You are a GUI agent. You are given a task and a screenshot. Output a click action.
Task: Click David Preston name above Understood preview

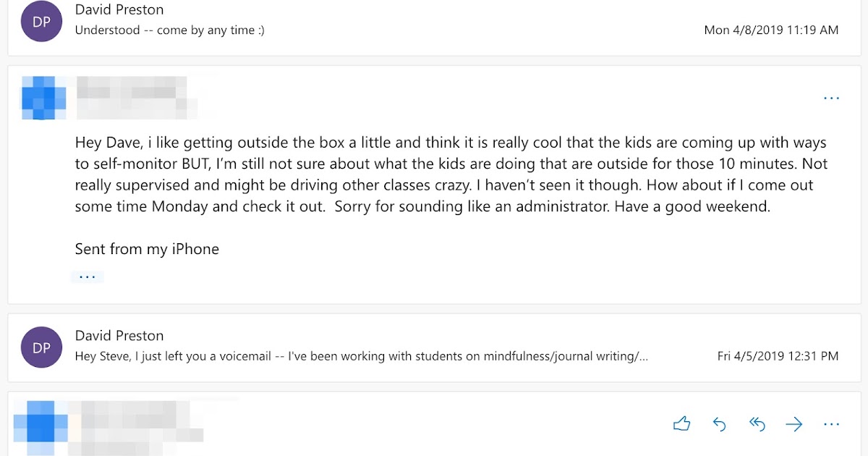point(119,10)
